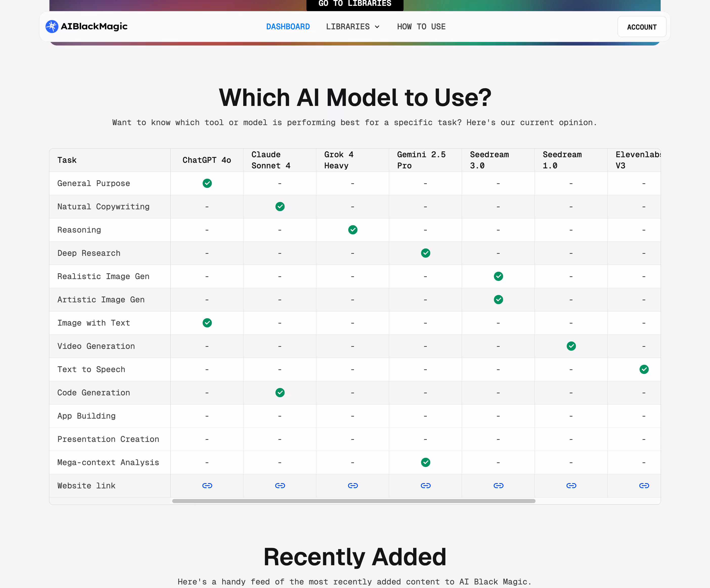Click the Seedream 1.0 Video Generation checkmark

pyautogui.click(x=571, y=346)
